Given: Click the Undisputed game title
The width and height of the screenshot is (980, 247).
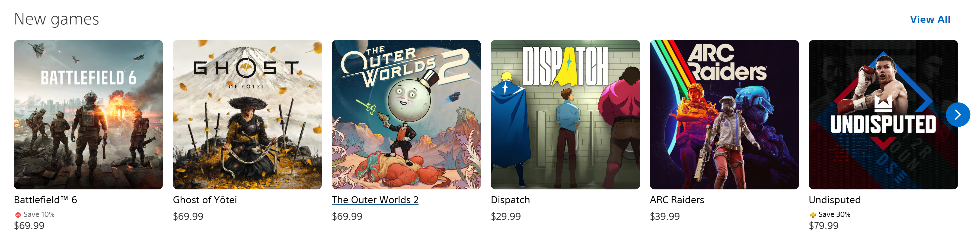Looking at the screenshot, I should [x=835, y=200].
